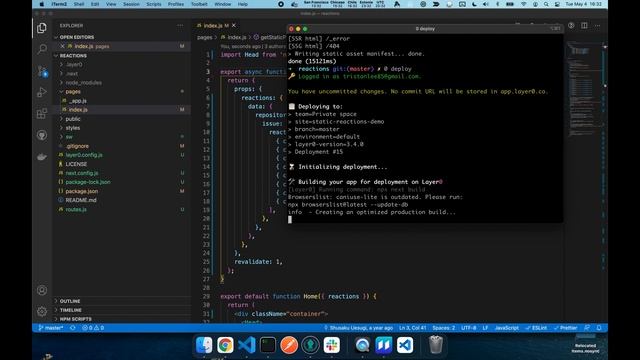Open GitKraken from the Dock

click(x=310, y=345)
